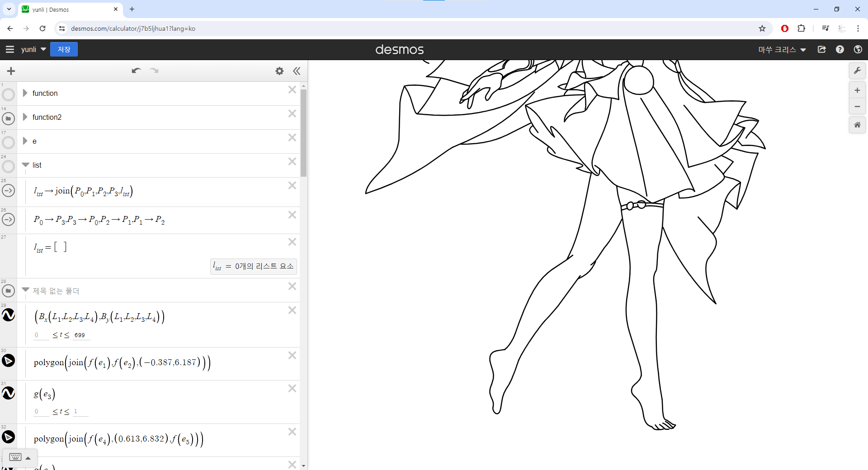
Task: Delete the join action expression
Action: (x=292, y=185)
